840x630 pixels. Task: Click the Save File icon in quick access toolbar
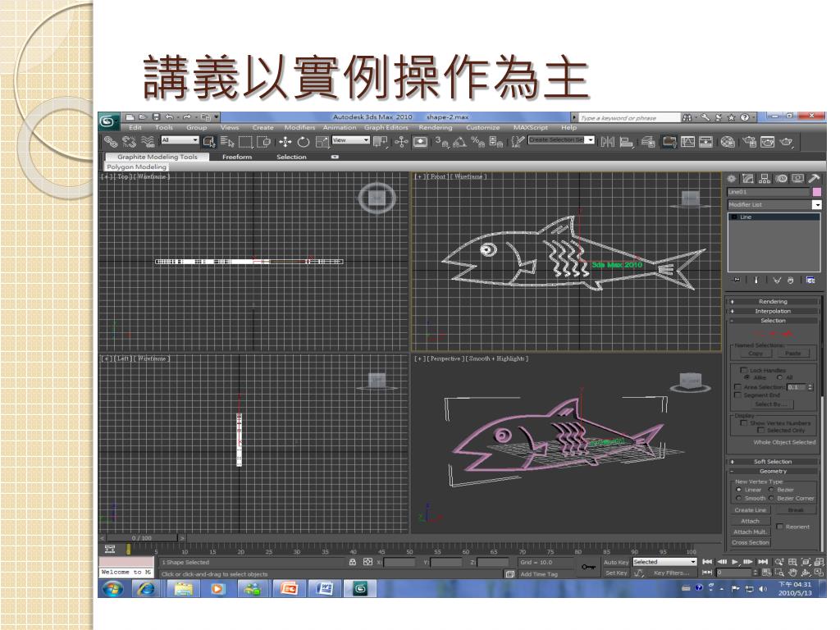(156, 116)
